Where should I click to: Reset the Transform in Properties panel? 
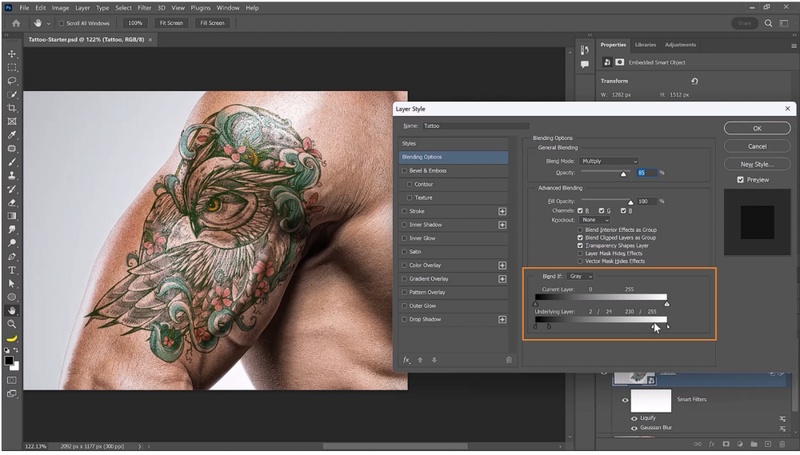(x=694, y=81)
